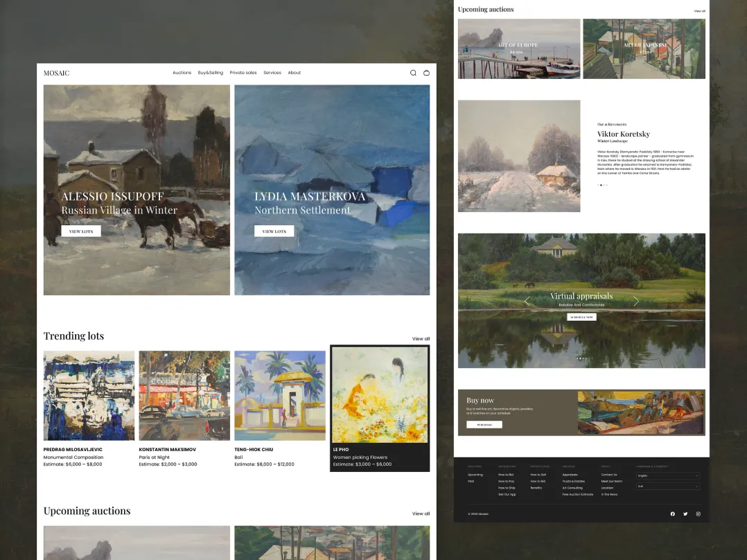
Task: Click the Le Pho artwork thumbnail
Action: click(x=380, y=395)
